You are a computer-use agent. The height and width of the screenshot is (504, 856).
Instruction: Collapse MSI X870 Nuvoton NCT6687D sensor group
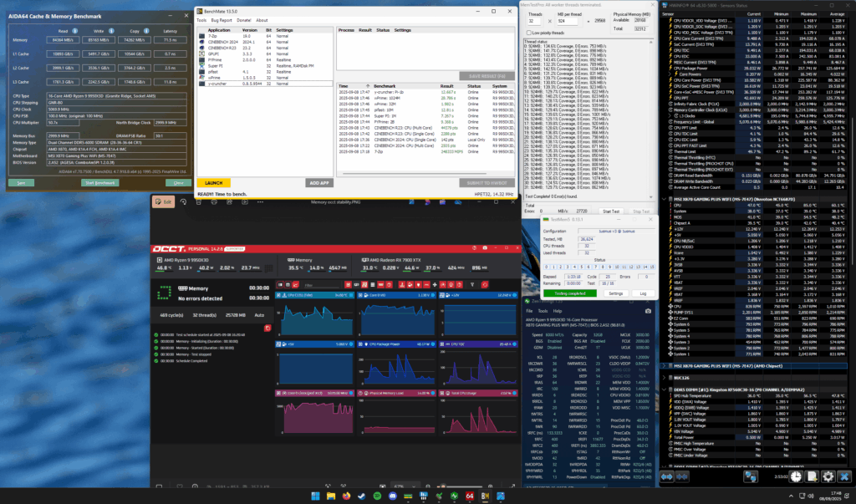[665, 199]
